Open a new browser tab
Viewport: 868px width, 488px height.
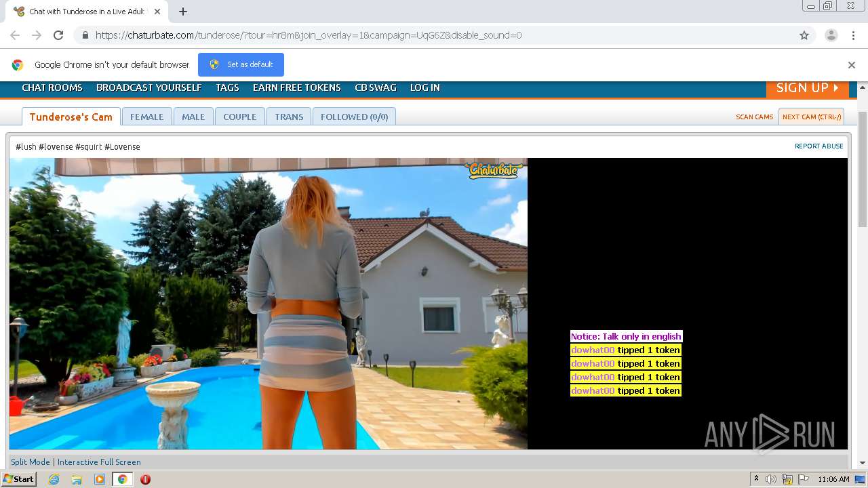click(x=183, y=12)
